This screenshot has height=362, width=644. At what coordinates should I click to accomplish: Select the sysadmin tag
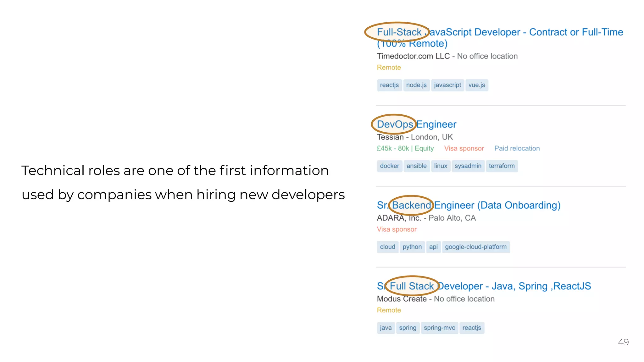(x=468, y=166)
